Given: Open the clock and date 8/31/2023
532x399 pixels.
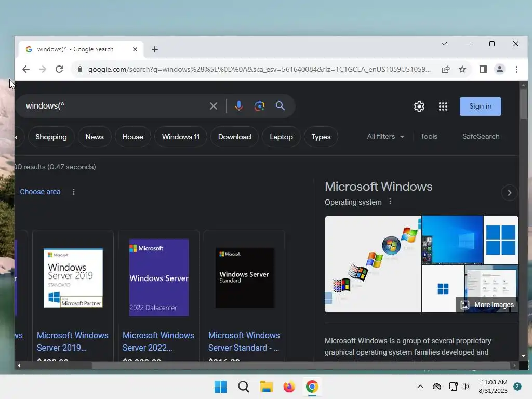Looking at the screenshot, I should pyautogui.click(x=493, y=387).
